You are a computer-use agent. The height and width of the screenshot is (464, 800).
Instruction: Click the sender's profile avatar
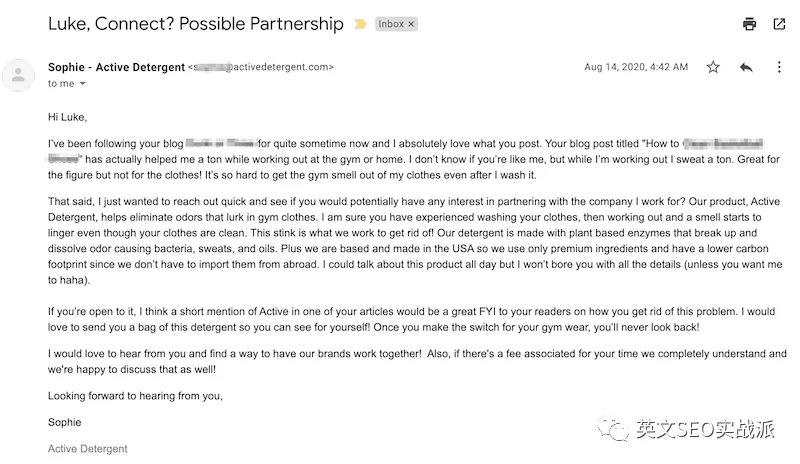pos(17,74)
